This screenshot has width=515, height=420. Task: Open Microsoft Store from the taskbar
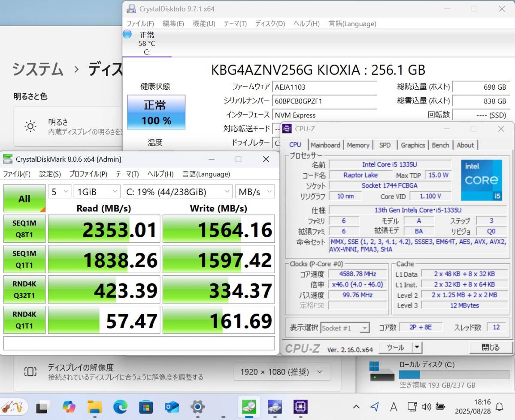tap(146, 407)
